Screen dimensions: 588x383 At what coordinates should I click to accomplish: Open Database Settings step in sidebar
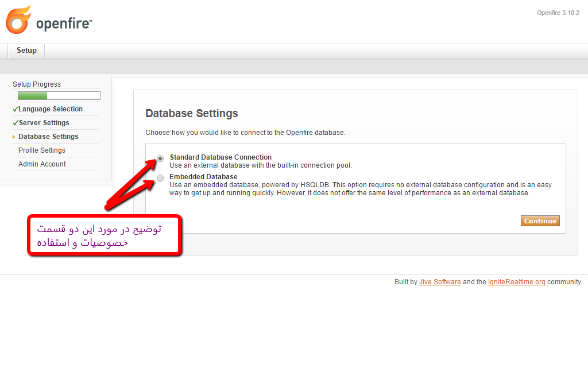(48, 137)
